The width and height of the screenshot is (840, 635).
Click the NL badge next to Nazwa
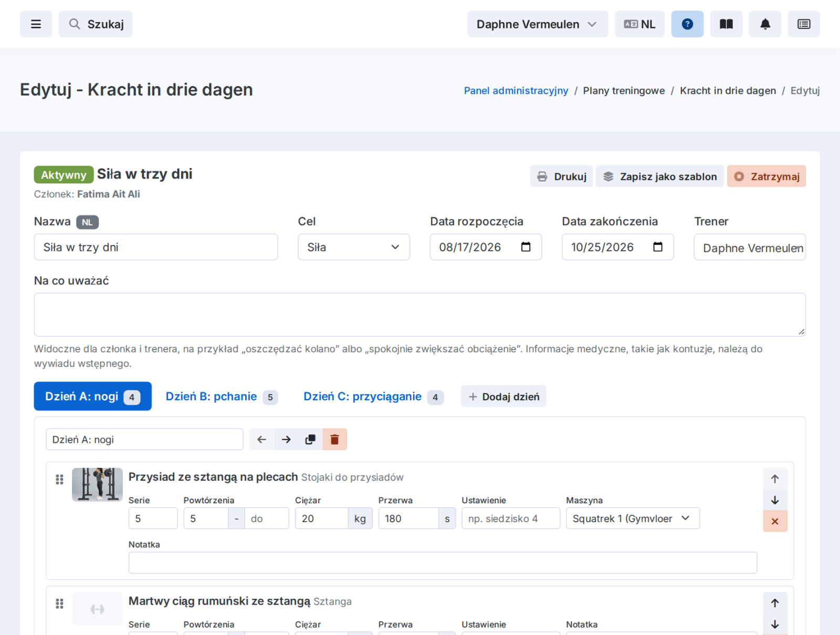coord(87,223)
